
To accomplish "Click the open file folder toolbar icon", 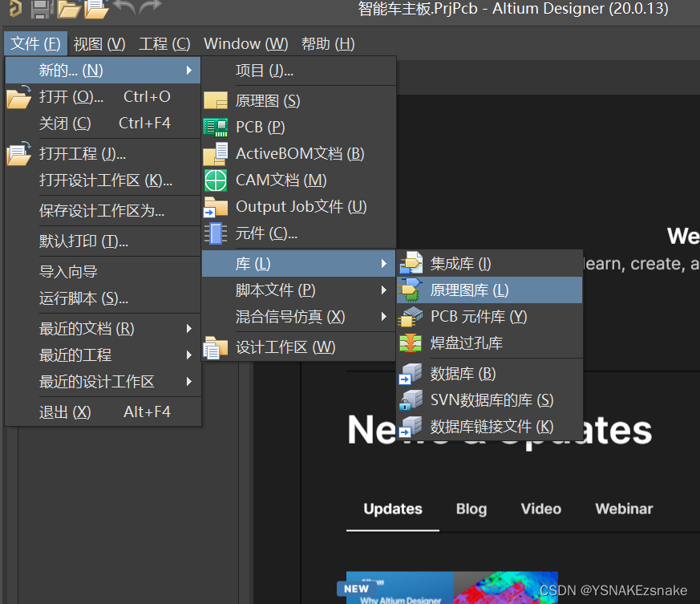I will (68, 9).
